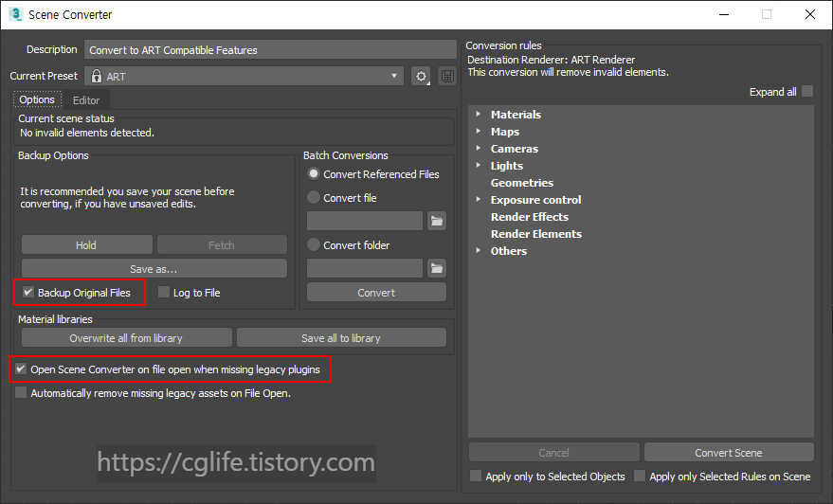Image resolution: width=833 pixels, height=504 pixels.
Task: Expand the Maps rule group
Action: 479,131
